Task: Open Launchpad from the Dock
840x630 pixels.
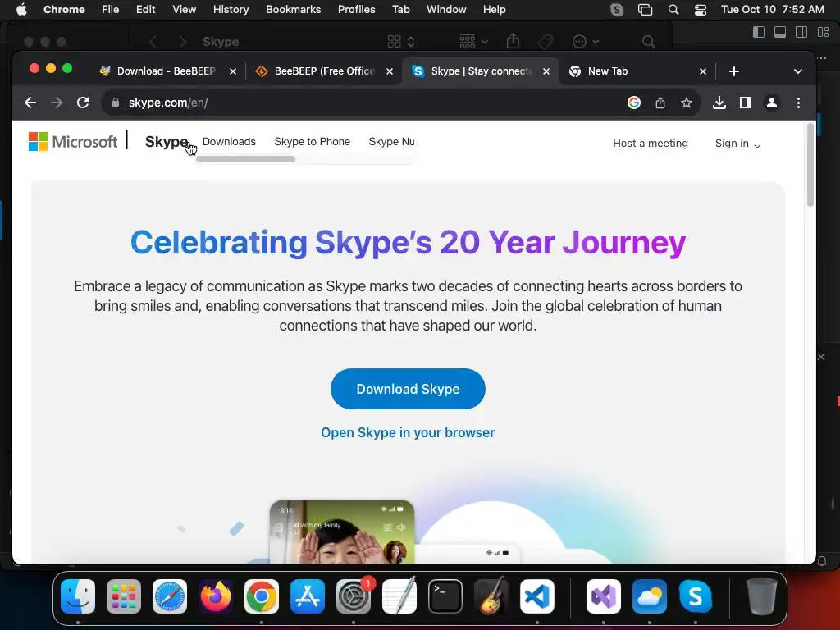Action: pyautogui.click(x=124, y=596)
